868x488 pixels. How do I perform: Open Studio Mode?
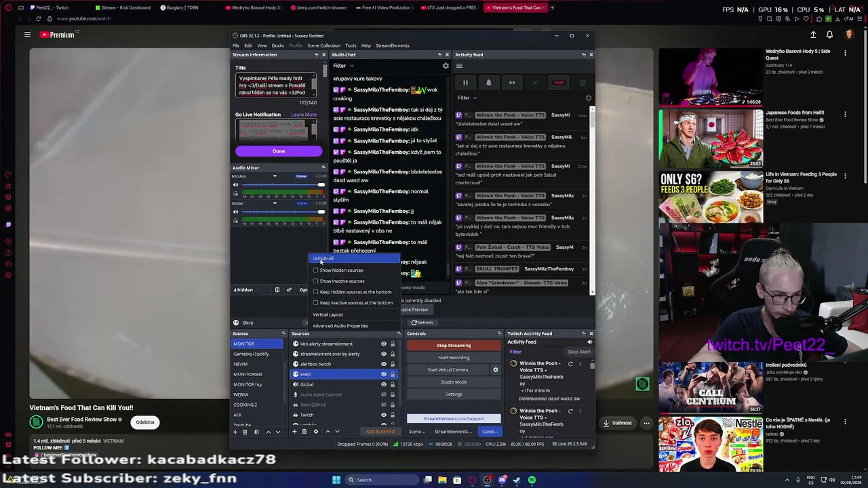[x=454, y=382]
